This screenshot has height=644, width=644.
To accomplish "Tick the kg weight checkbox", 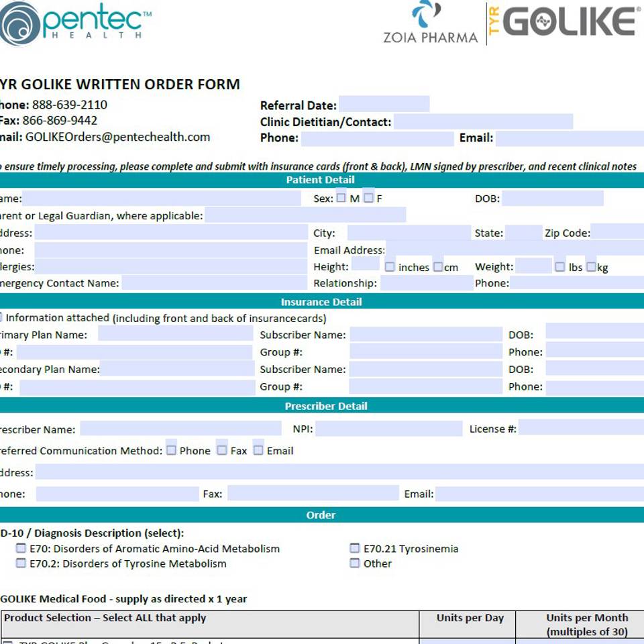I will (x=591, y=267).
